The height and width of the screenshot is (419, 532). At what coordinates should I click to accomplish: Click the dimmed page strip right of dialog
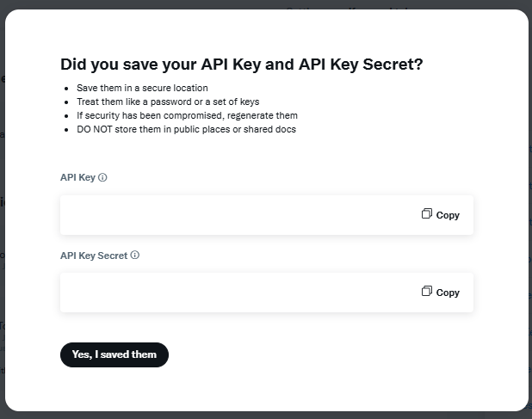530,210
